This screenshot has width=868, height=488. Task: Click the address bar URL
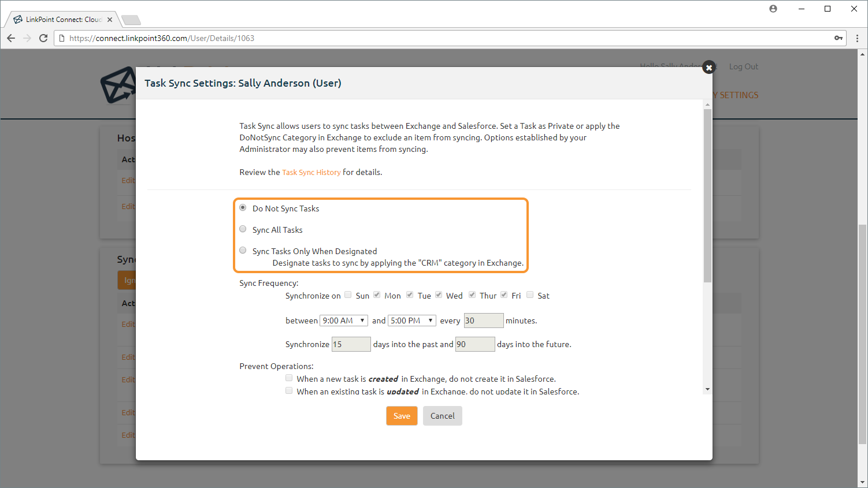(162, 38)
